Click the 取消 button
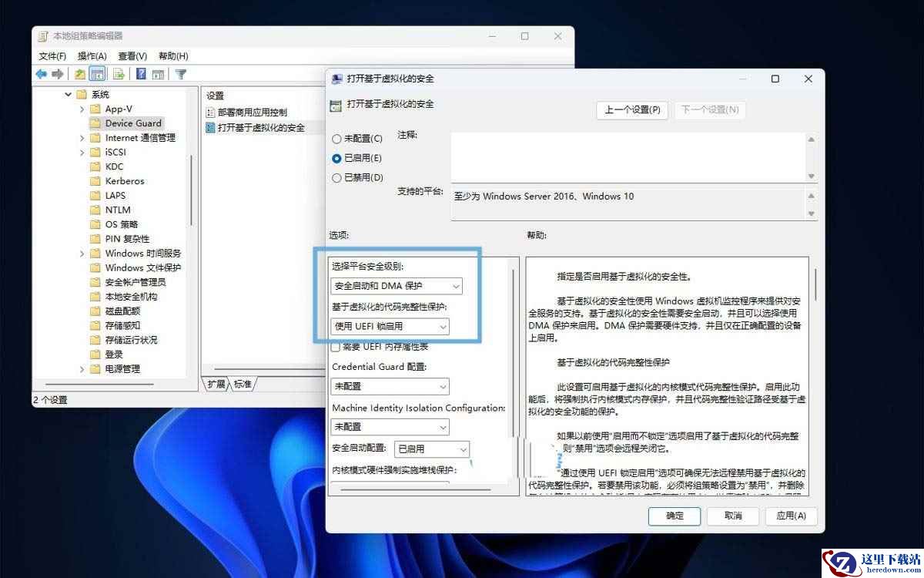The width and height of the screenshot is (924, 578). click(733, 516)
